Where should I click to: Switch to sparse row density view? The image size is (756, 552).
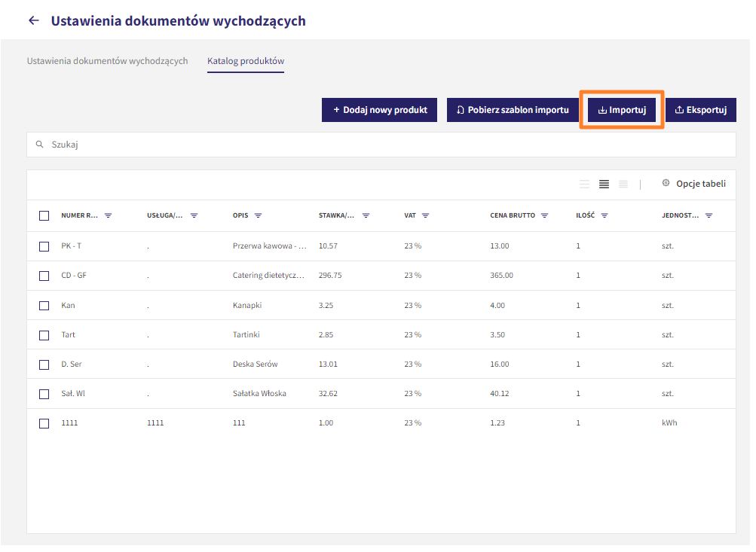point(584,184)
